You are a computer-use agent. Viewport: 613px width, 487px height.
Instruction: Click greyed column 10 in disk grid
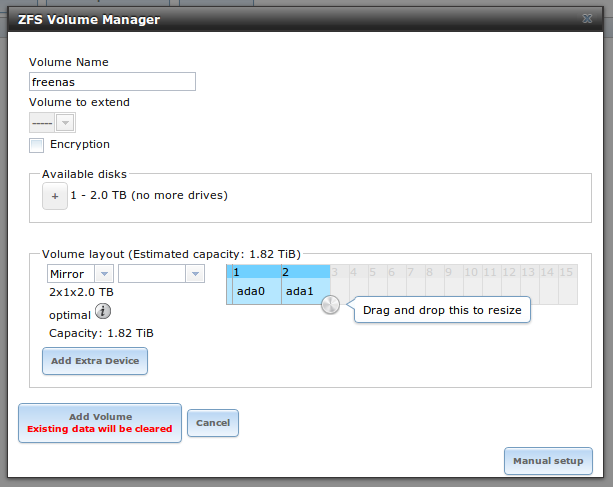pos(473,272)
